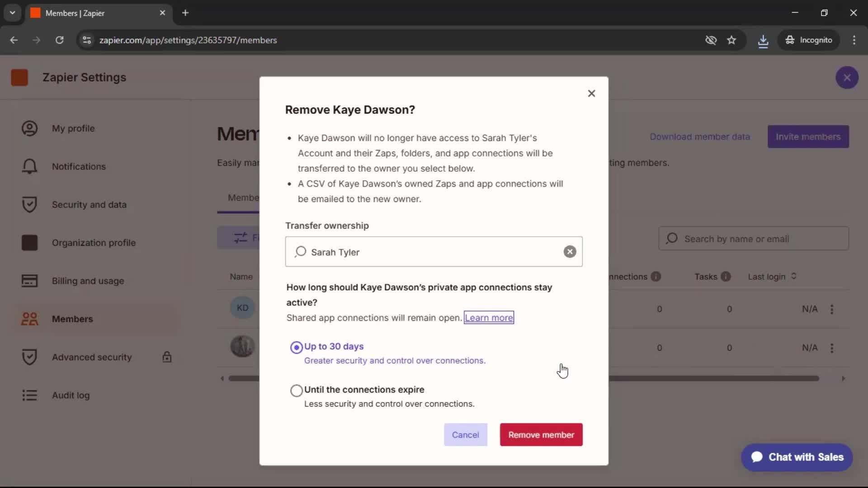Click the KD member avatar
This screenshot has width=868, height=488.
click(x=242, y=308)
